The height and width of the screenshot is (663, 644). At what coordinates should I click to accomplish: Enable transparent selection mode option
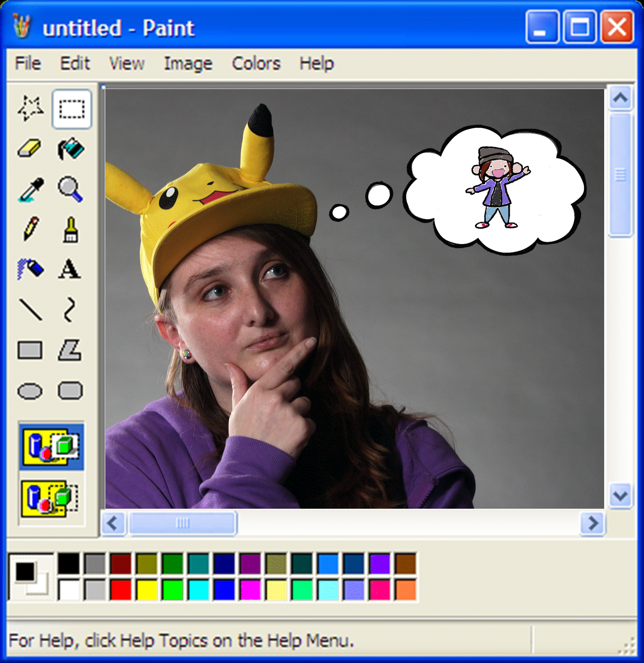(x=52, y=498)
